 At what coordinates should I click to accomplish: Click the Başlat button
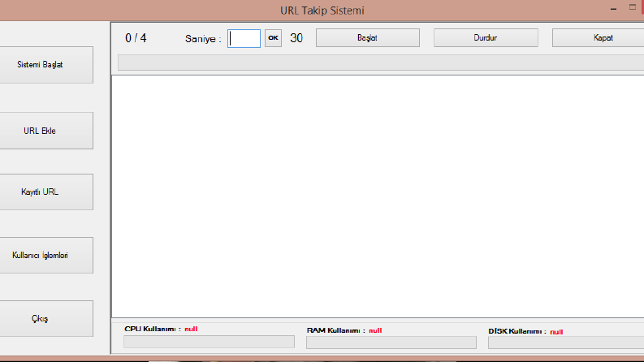tap(368, 38)
